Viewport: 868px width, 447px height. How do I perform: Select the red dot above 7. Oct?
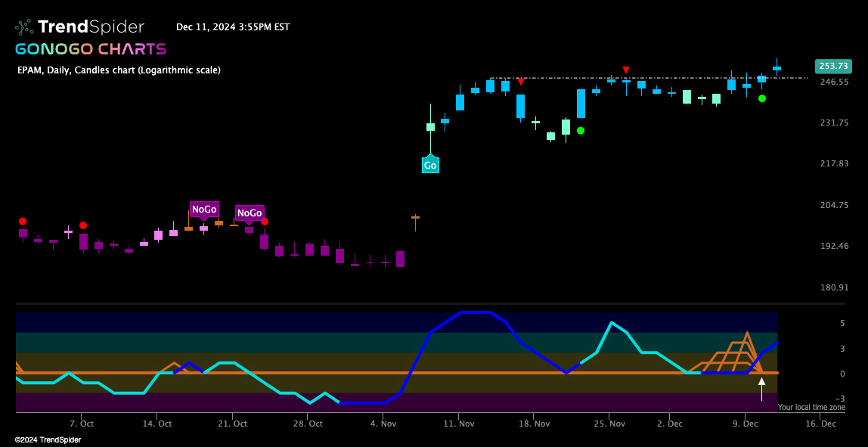[x=83, y=225]
